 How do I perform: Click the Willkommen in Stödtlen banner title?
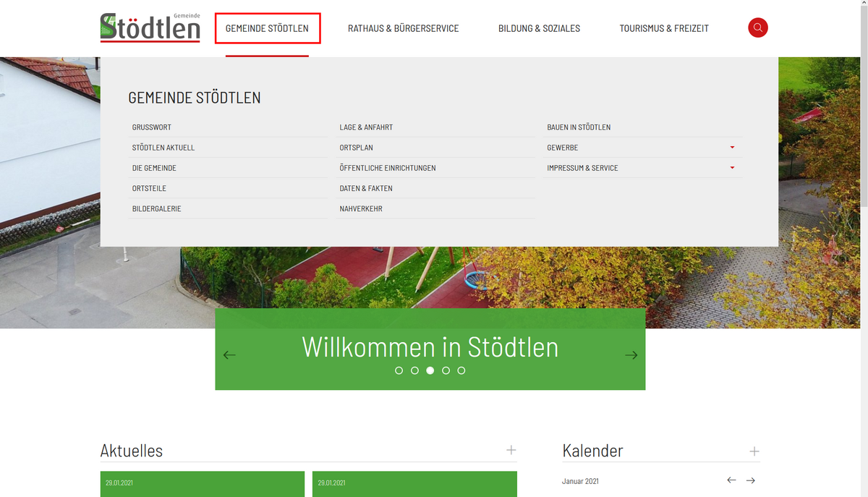click(430, 347)
